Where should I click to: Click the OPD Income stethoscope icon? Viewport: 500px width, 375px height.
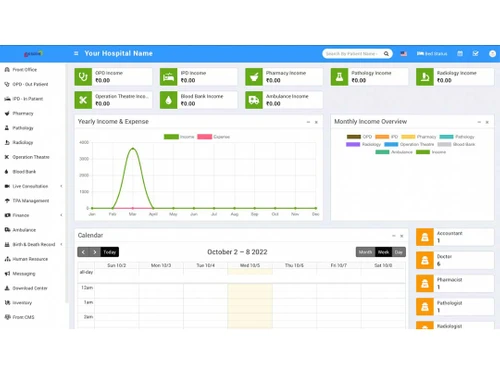83,77
